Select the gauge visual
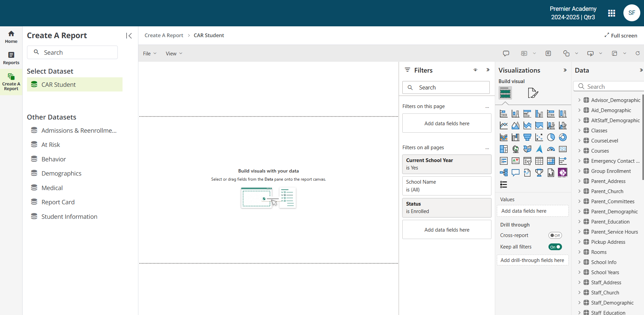Screen dimensions: 644x315 [x=551, y=149]
